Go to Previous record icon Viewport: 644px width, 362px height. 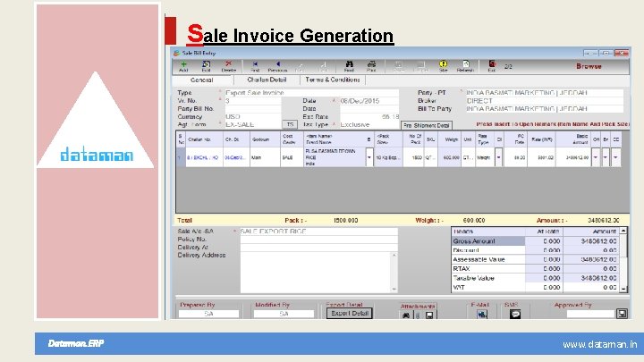coord(277,65)
